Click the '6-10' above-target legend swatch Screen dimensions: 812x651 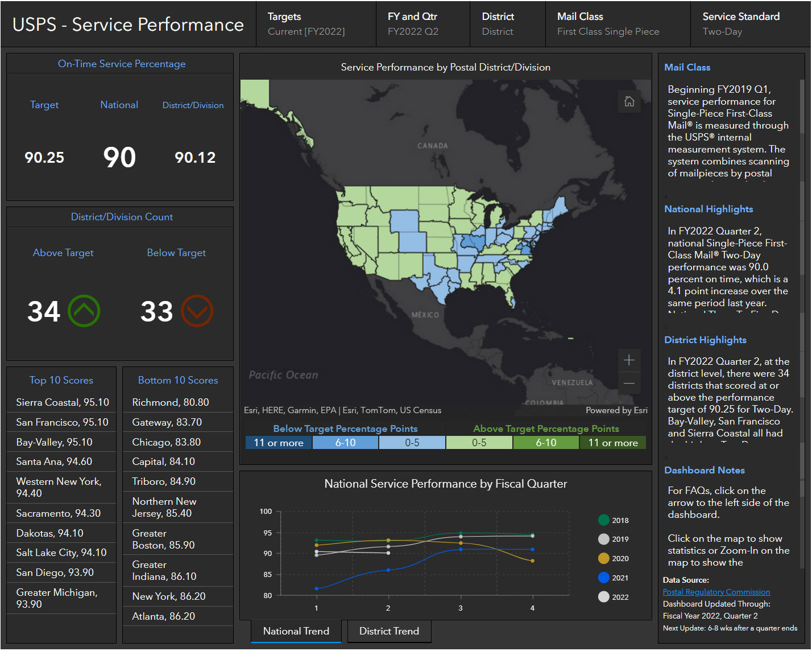tap(546, 443)
